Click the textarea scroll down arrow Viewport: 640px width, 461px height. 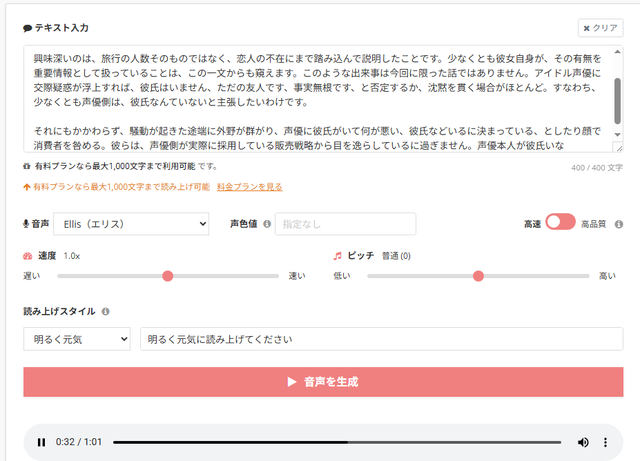(617, 135)
